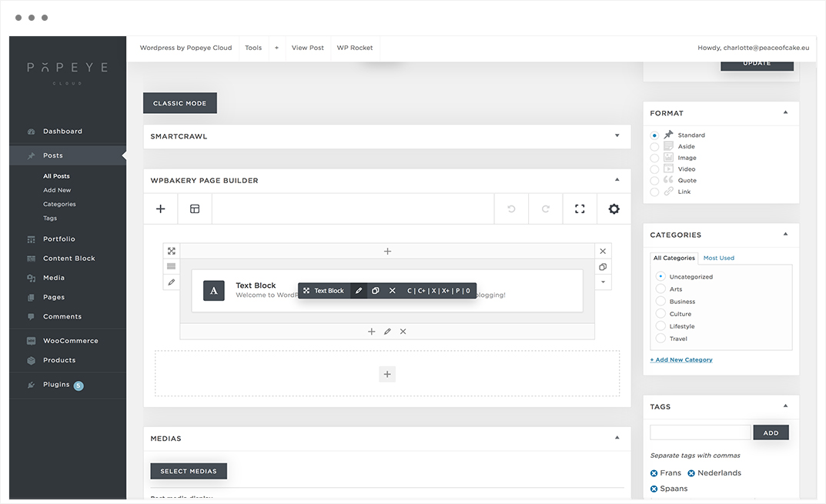Check the Lifestyle category
Viewport: 826px width, 504px height.
660,326
